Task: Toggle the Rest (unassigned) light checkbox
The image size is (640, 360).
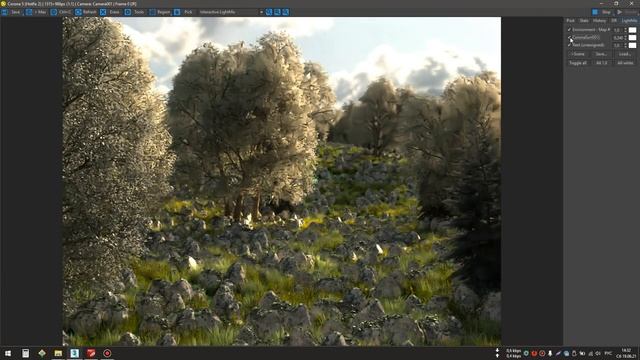Action: point(569,45)
